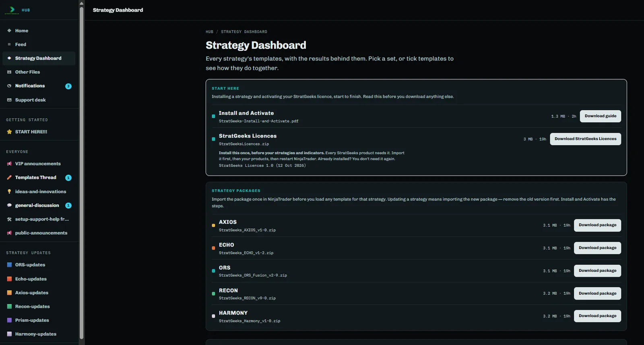Select the Other Files icon
The image size is (644, 345).
click(x=9, y=72)
